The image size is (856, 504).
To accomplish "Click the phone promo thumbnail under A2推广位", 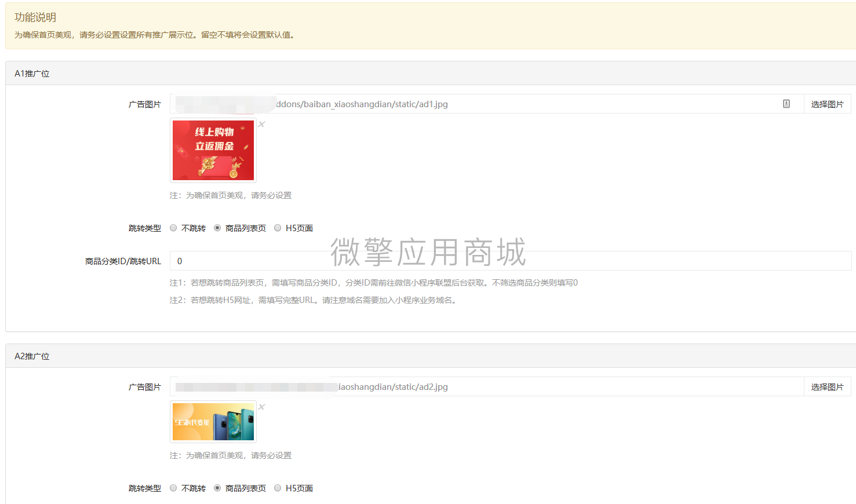I will (x=213, y=421).
